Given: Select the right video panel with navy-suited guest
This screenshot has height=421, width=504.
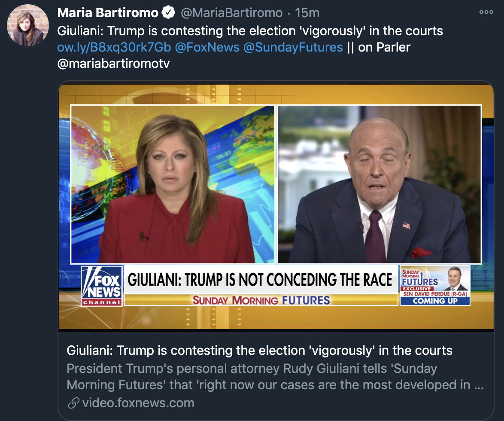Looking at the screenshot, I should 379,184.
